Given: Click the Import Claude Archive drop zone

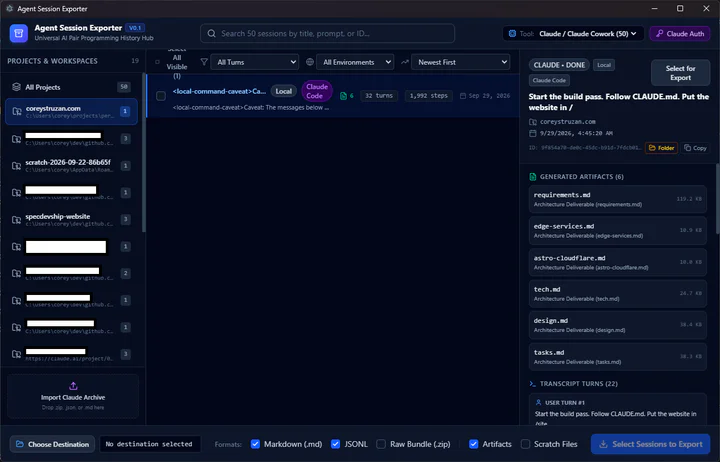Looking at the screenshot, I should [73, 396].
